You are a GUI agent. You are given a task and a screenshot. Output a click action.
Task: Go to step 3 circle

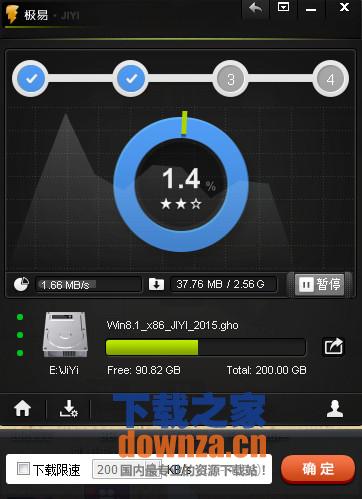pos(230,79)
